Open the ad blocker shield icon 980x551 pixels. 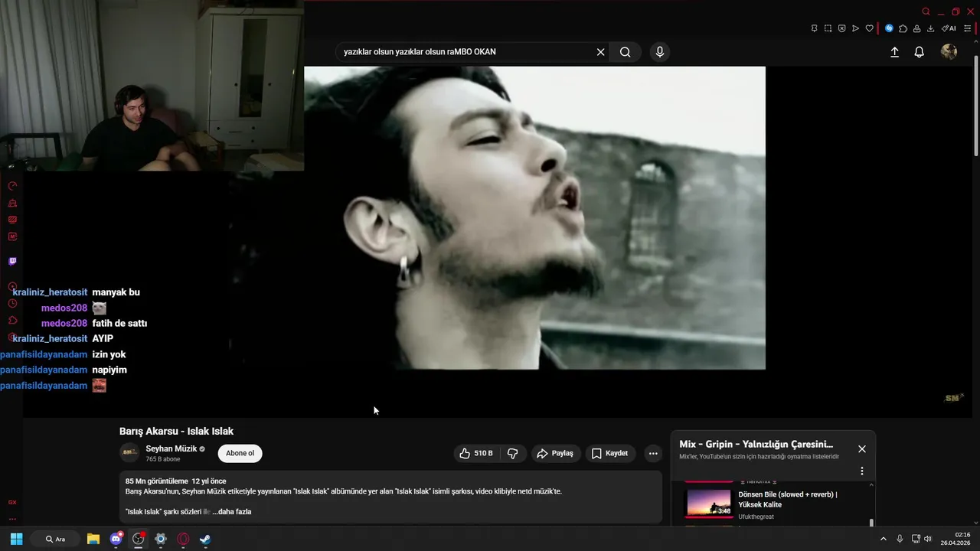(841, 28)
